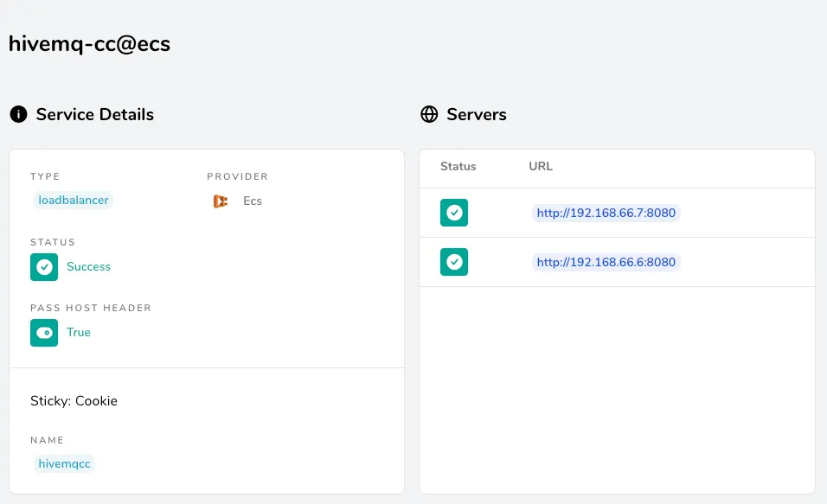Click the URL column header

tap(541, 166)
